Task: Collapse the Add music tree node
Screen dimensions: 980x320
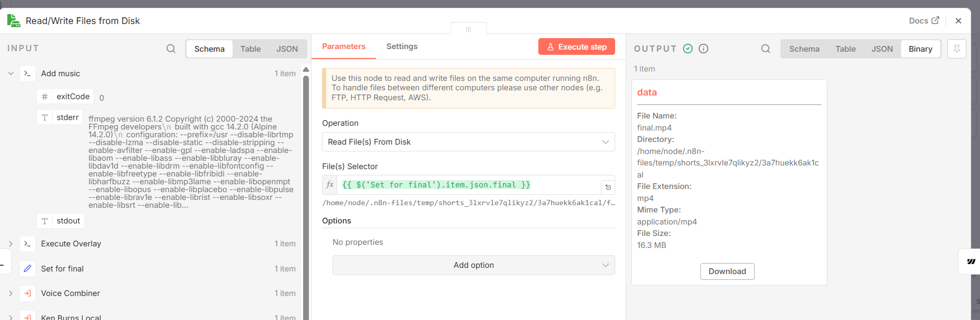Action: [x=10, y=74]
